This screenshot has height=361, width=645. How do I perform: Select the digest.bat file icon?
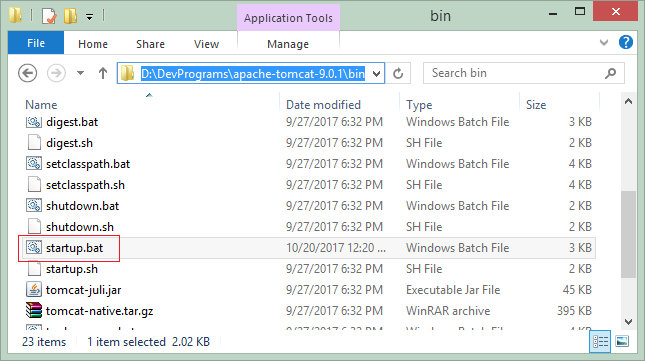(x=34, y=122)
